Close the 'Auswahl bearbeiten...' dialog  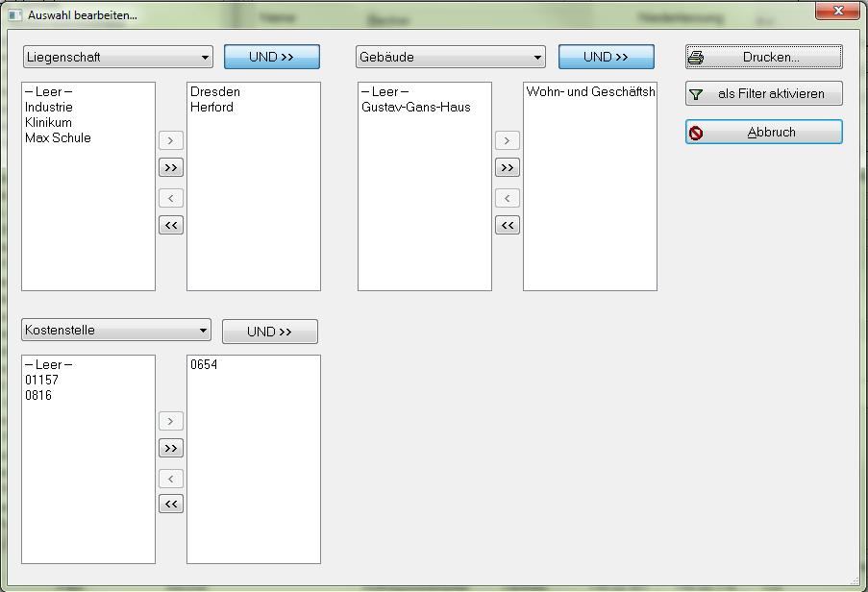click(x=837, y=10)
